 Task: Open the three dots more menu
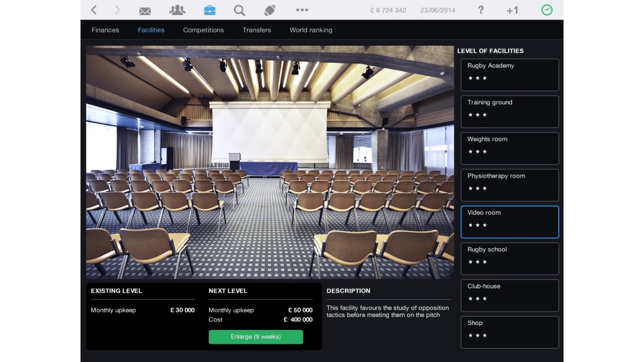point(302,10)
